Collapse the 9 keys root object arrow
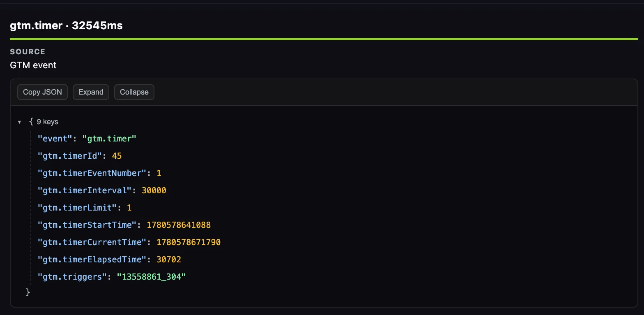This screenshot has height=315, width=644. pyautogui.click(x=19, y=122)
